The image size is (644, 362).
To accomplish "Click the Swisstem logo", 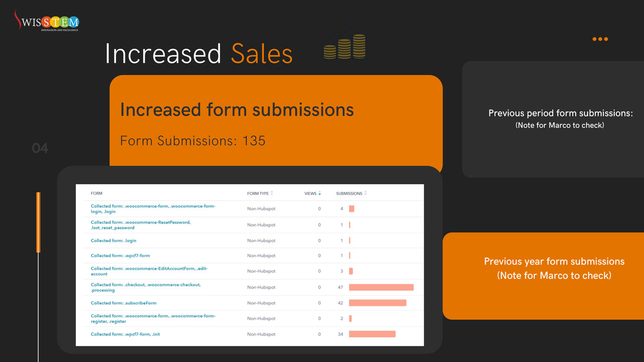I will [46, 21].
